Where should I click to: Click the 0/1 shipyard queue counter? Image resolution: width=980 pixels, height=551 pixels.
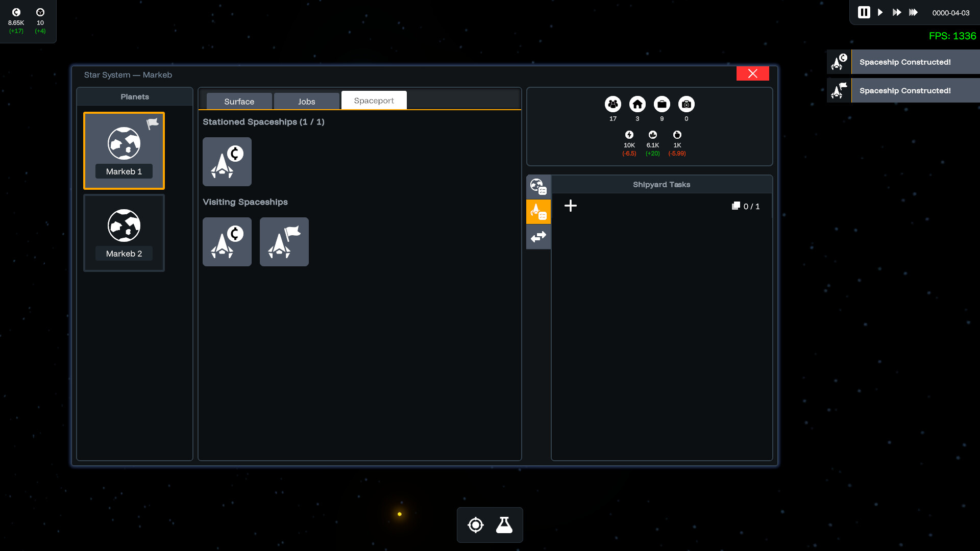(746, 206)
